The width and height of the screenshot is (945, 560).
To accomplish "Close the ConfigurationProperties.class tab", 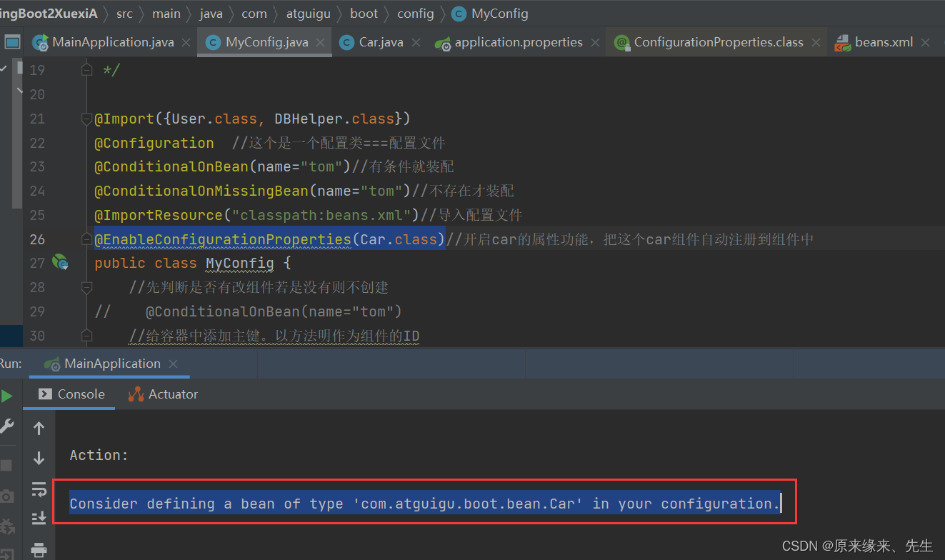I will pyautogui.click(x=816, y=43).
